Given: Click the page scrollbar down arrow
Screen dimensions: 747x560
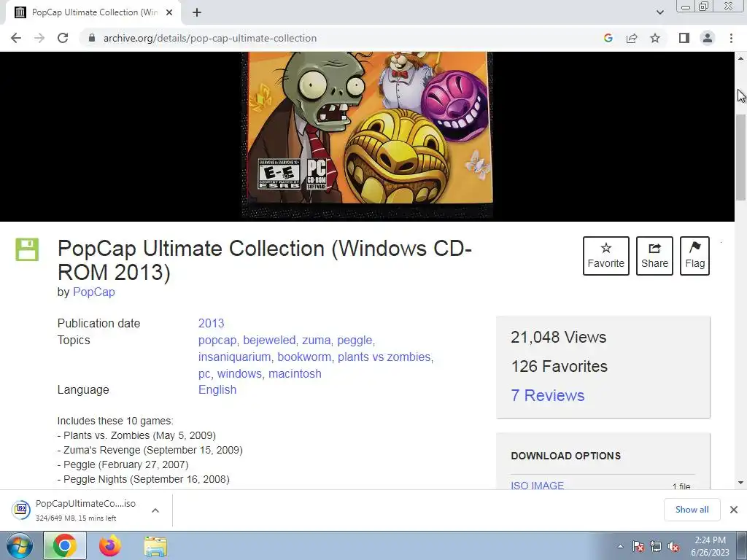Looking at the screenshot, I should point(741,483).
